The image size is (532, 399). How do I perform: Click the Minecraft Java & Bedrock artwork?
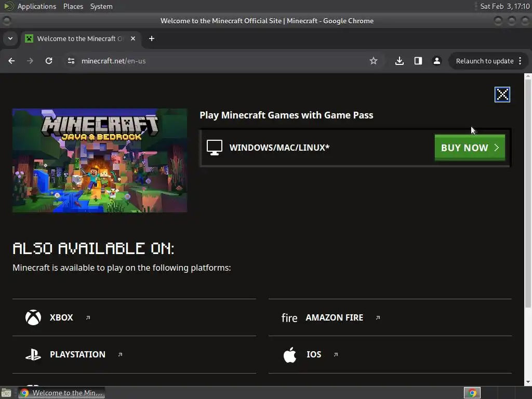click(x=100, y=161)
